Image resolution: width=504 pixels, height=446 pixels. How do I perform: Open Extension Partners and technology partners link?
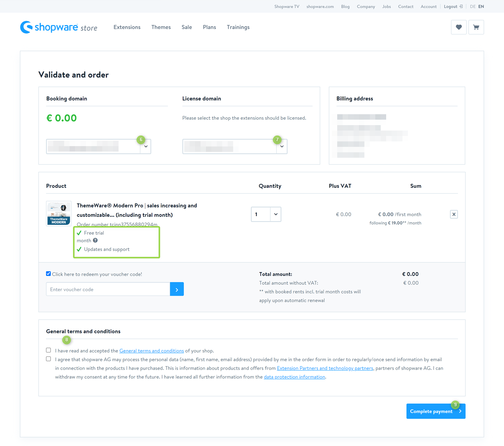325,368
